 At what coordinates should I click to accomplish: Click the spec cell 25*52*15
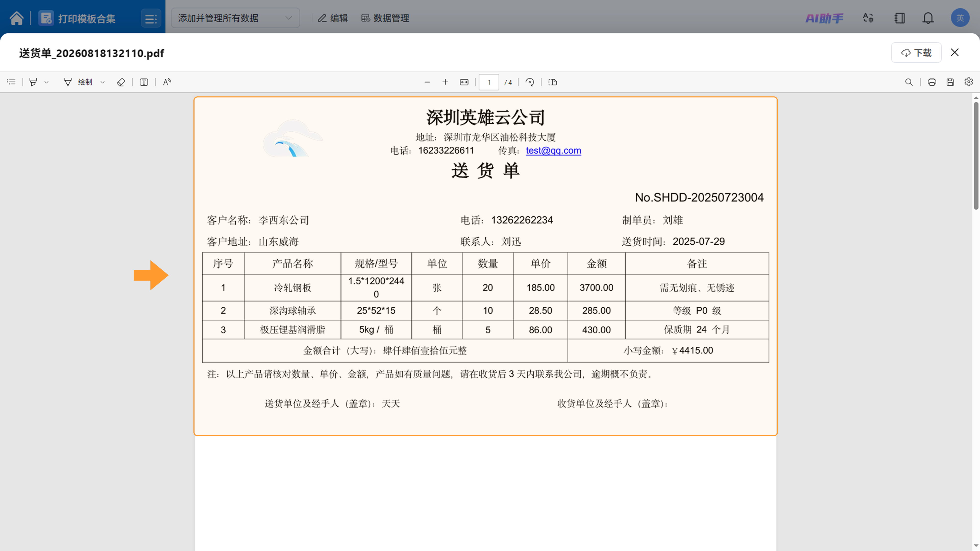coord(376,311)
